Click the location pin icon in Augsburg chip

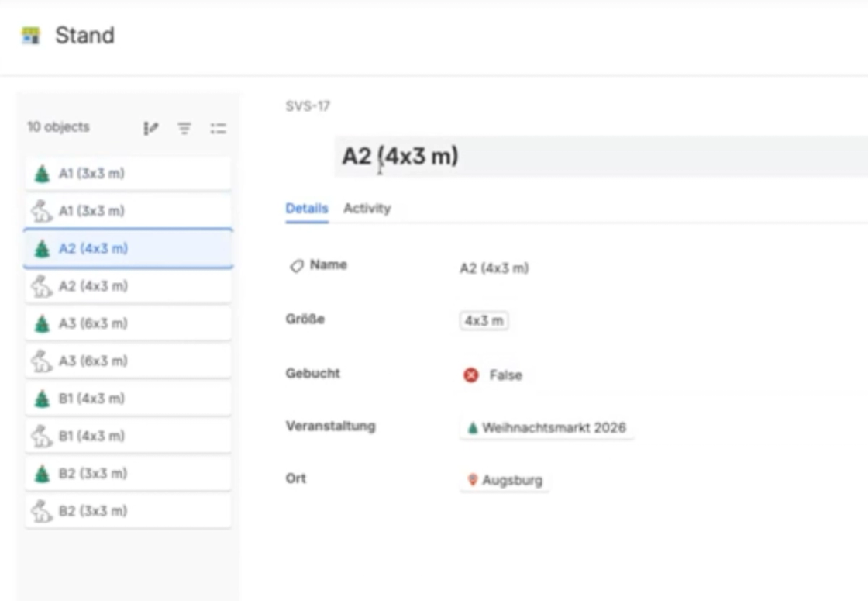tap(472, 480)
